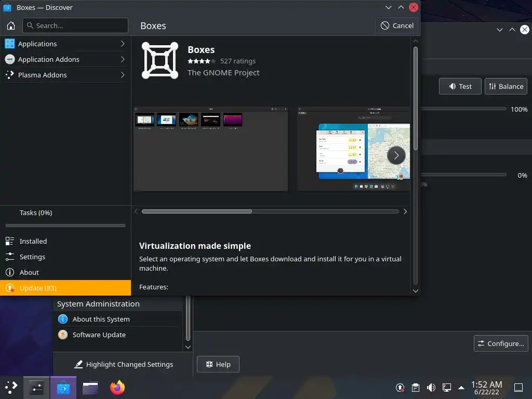Viewport: 532px width, 399px height.
Task: Open the Update (83) page
Action: coord(65,288)
